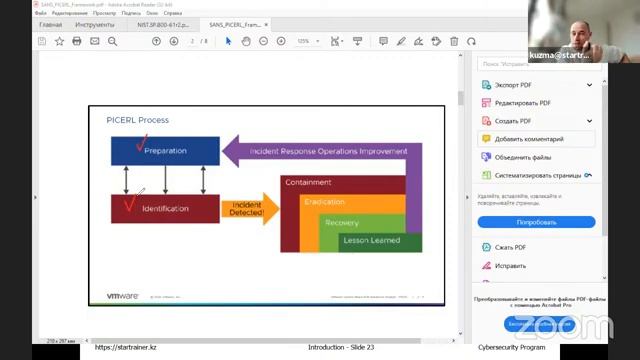
Task: Click the horizontal document scrollbar
Action: tap(256, 340)
